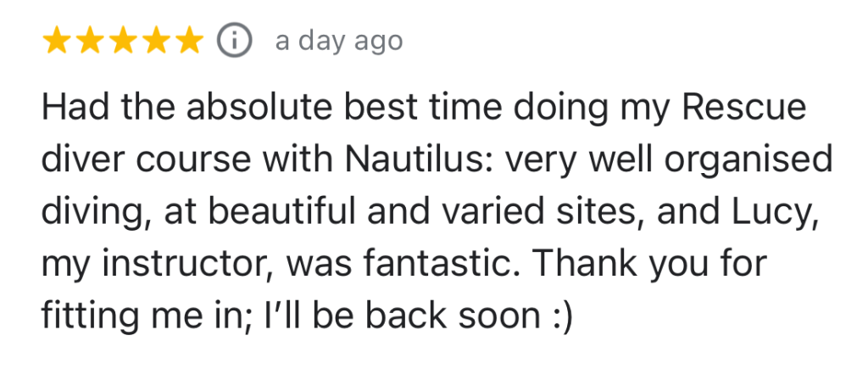The height and width of the screenshot is (369, 868).
Task: Click the smiley ":)" ending the review
Action: 559,316
